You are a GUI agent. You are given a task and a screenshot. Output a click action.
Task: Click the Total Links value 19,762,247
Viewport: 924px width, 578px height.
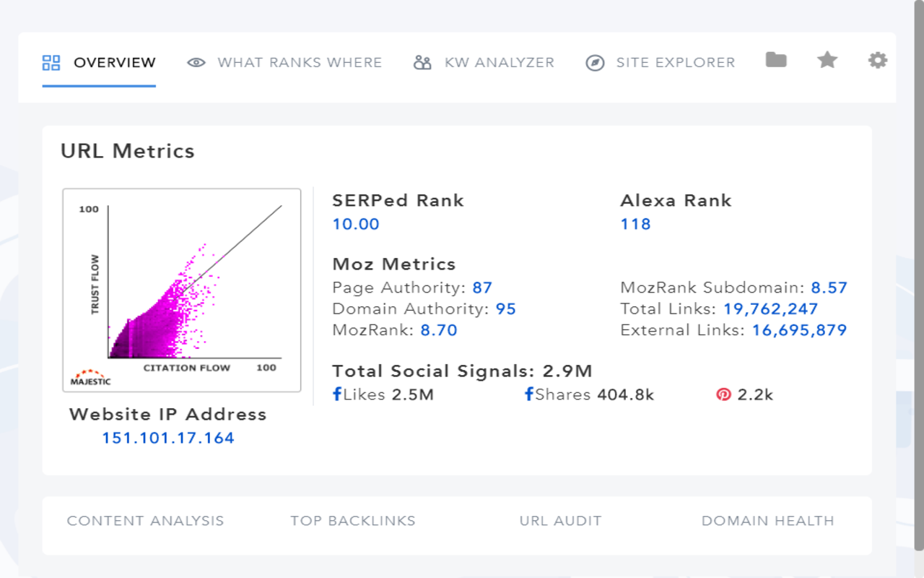(x=770, y=309)
